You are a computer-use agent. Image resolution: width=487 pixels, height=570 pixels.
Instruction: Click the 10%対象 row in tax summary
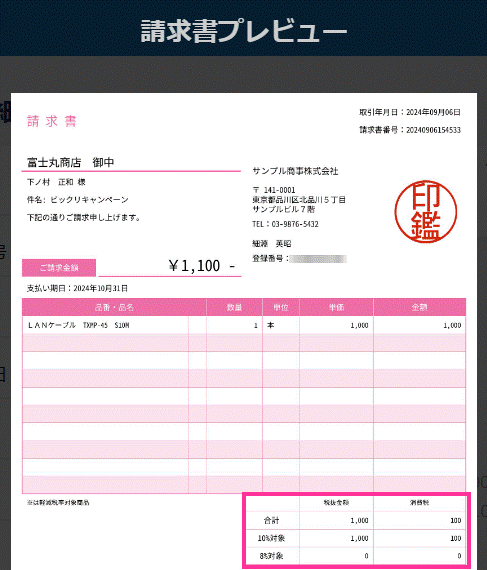click(356, 538)
